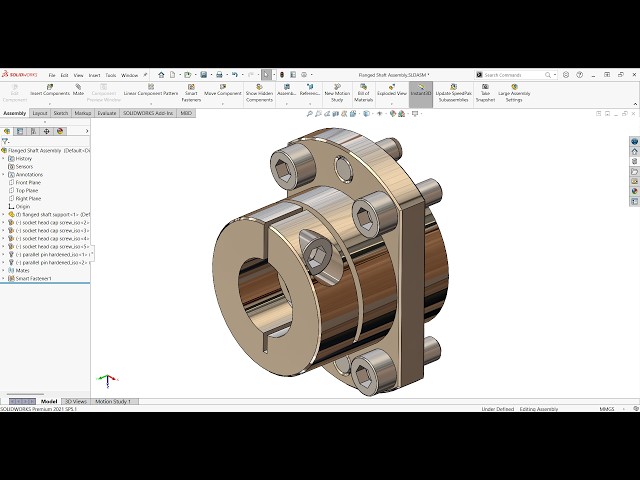Open the 3D Views bottom tab
Image resolution: width=640 pixels, height=480 pixels.
(76, 402)
